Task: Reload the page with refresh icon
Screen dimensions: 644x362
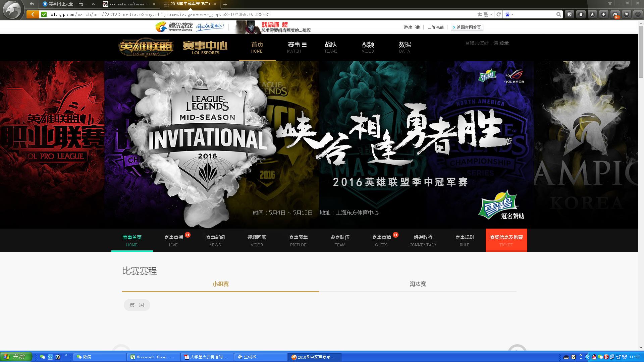Action: click(499, 14)
